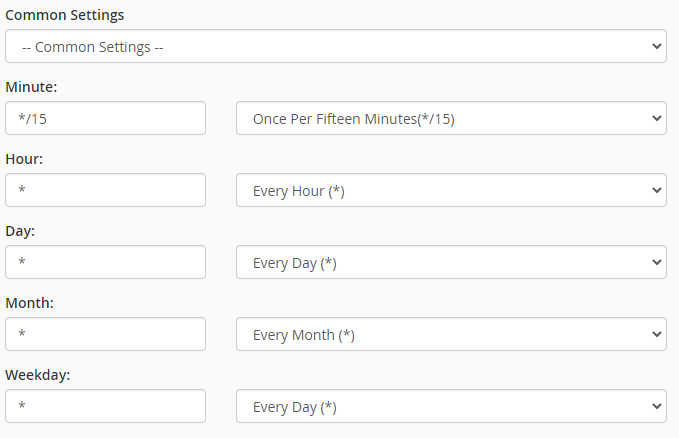Expand the Every Hour (*) dropdown
The height and width of the screenshot is (438, 679).
click(x=451, y=190)
